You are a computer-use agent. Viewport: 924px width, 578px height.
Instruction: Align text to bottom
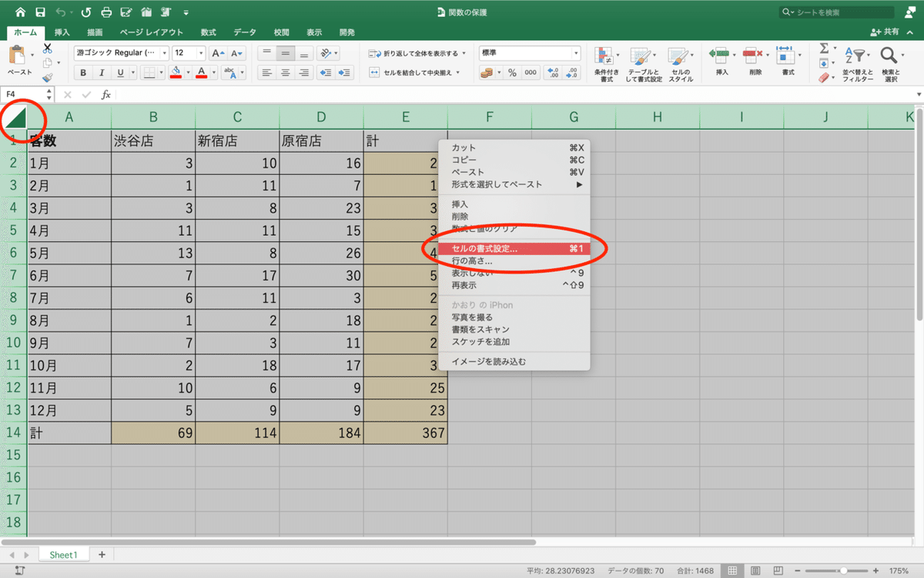[304, 53]
